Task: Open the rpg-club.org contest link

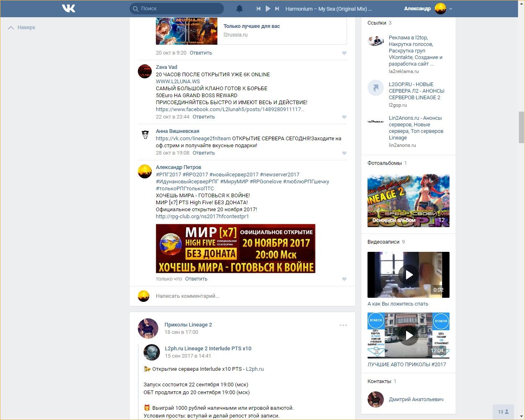Action: (x=202, y=217)
